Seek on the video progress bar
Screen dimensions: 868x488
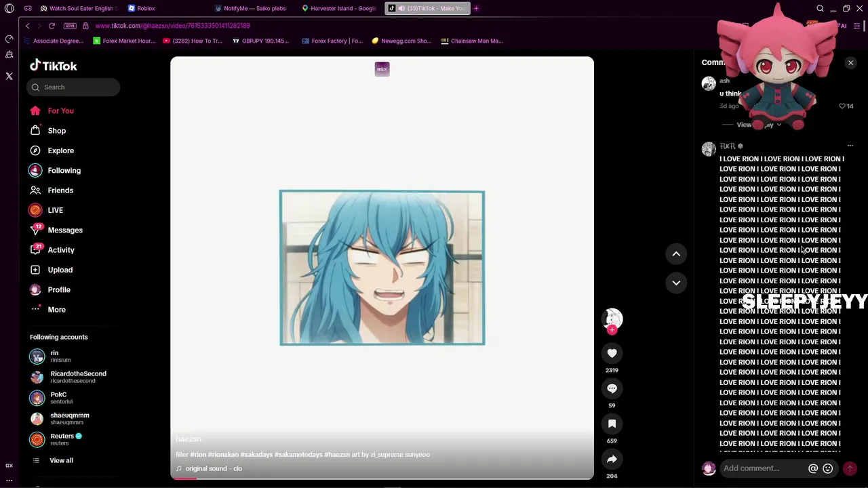(x=382, y=479)
